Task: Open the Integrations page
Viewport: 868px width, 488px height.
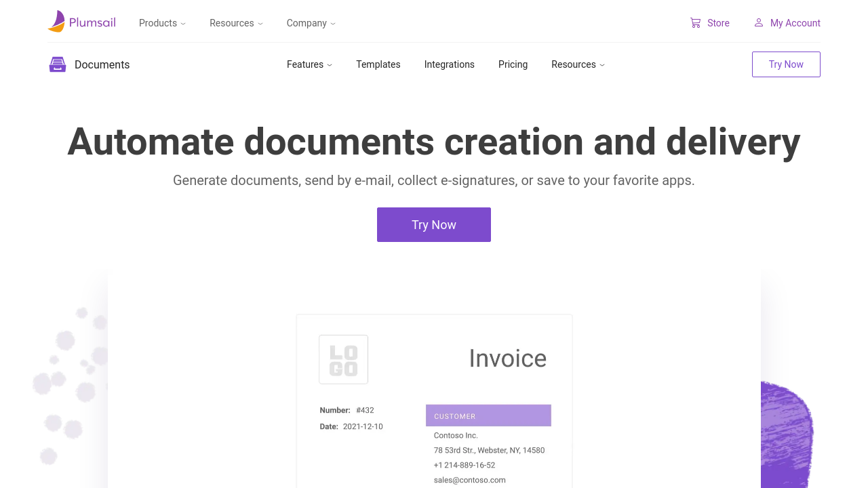Action: (x=449, y=64)
